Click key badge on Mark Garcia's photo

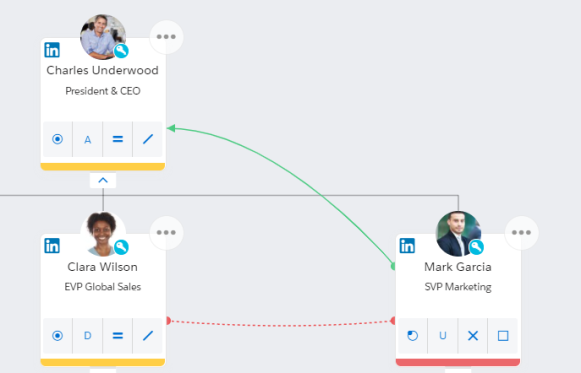tap(477, 247)
